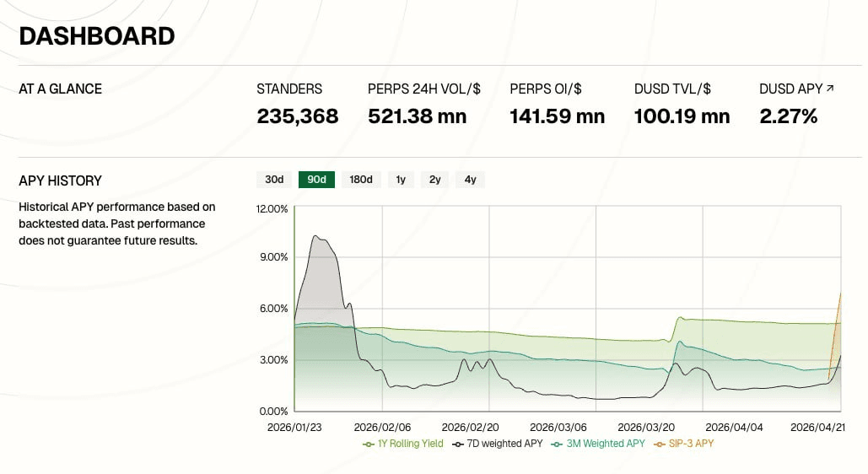Show the 4y APY history
868x474 pixels.
pyautogui.click(x=470, y=180)
